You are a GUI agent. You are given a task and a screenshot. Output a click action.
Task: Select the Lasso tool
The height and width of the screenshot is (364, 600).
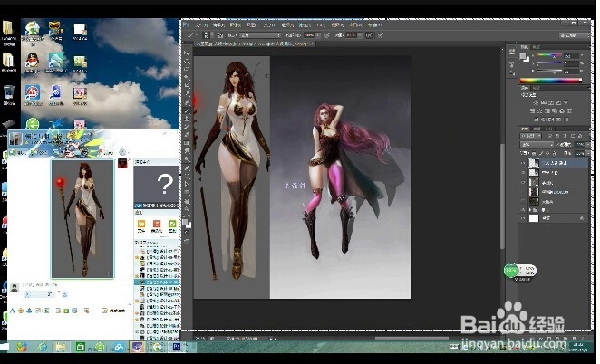point(188,69)
